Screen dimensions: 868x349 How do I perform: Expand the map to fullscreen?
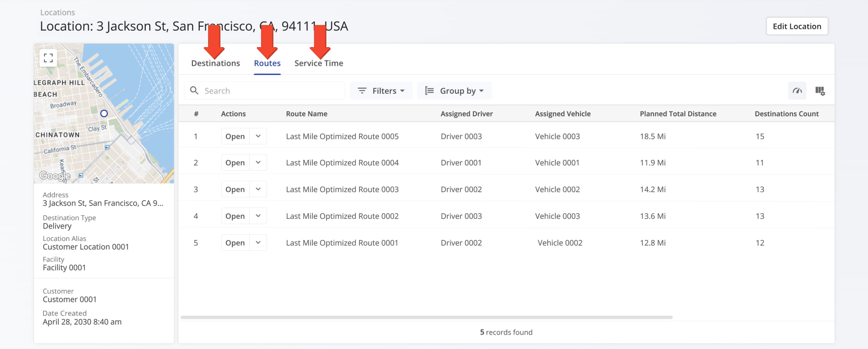pos(48,58)
